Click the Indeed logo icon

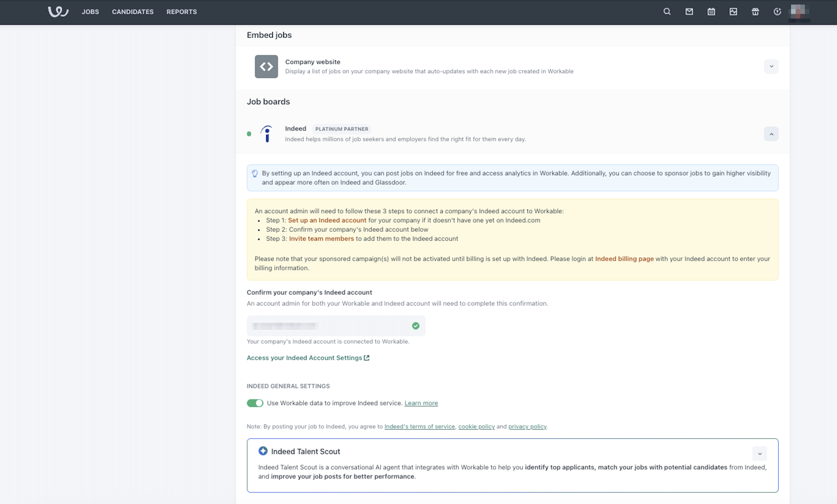(267, 134)
